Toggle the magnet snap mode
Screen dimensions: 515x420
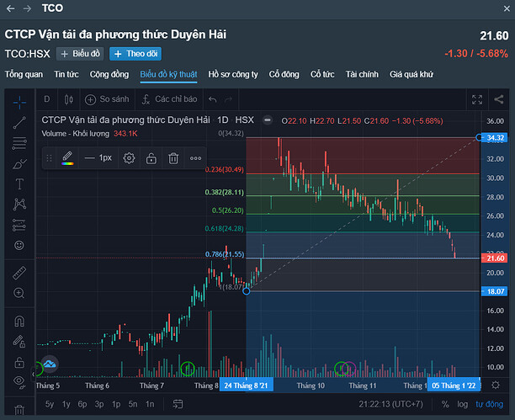[x=19, y=322]
